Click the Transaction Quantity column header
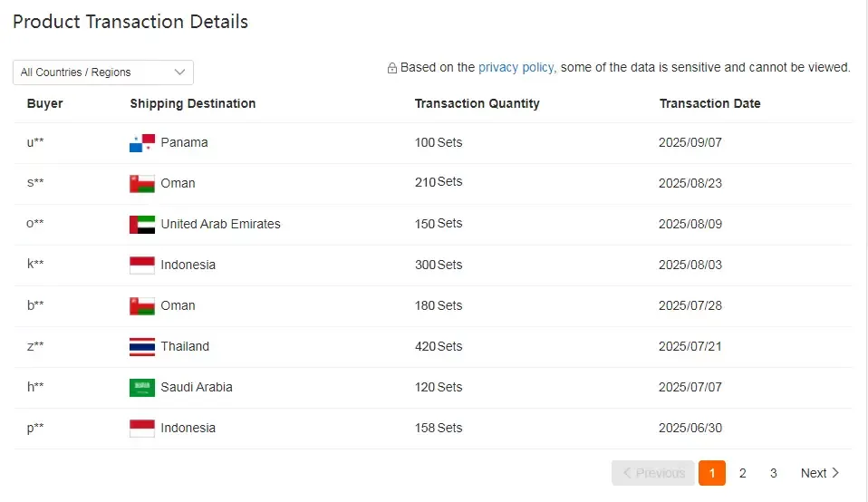This screenshot has height=502, width=868. 477,103
